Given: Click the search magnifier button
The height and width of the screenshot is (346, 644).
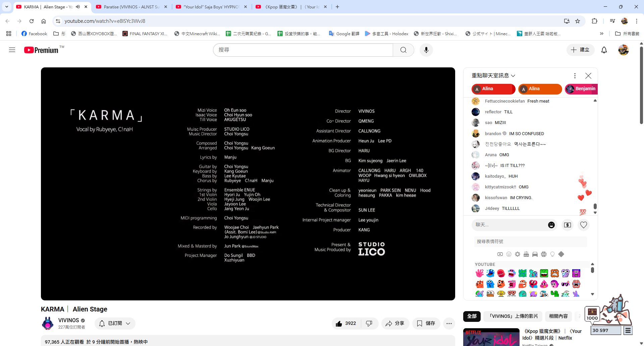Looking at the screenshot, I should coord(404,50).
